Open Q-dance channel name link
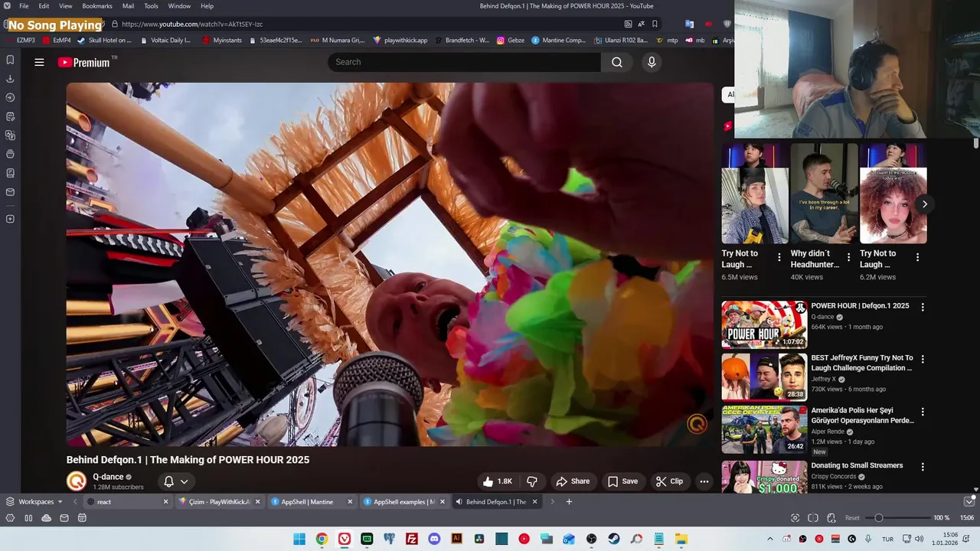This screenshot has height=551, width=980. pos(108,477)
